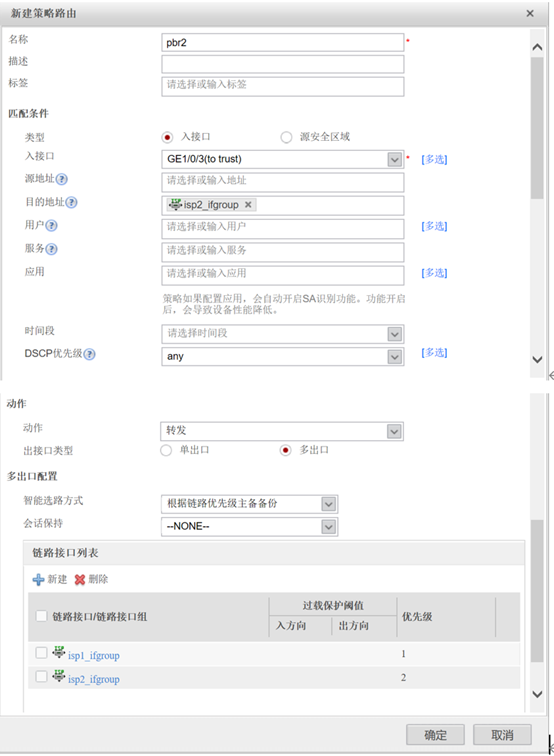Choose 多出口 egress interface type
554x756 pixels.
point(285,450)
